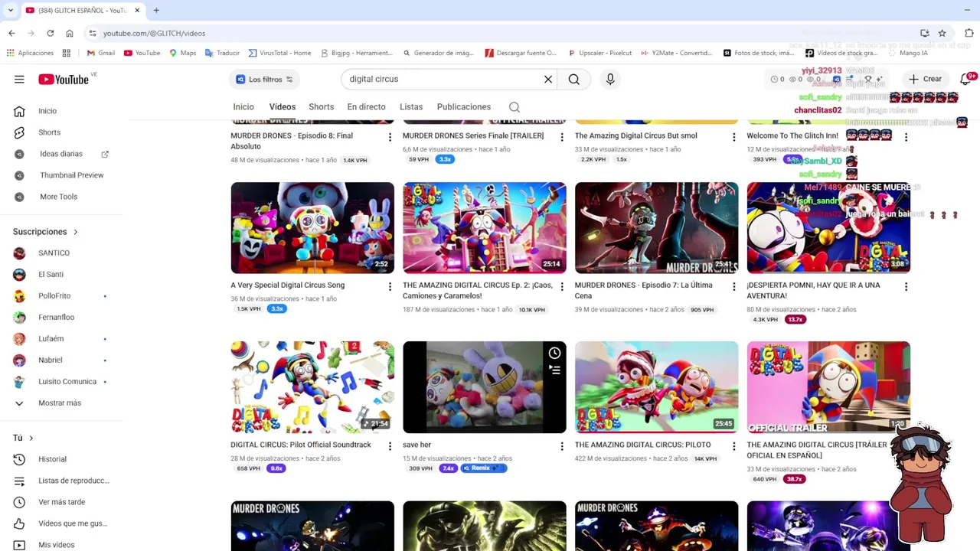Open options menu for 'A Very Special Digital Circus Song'

point(390,286)
